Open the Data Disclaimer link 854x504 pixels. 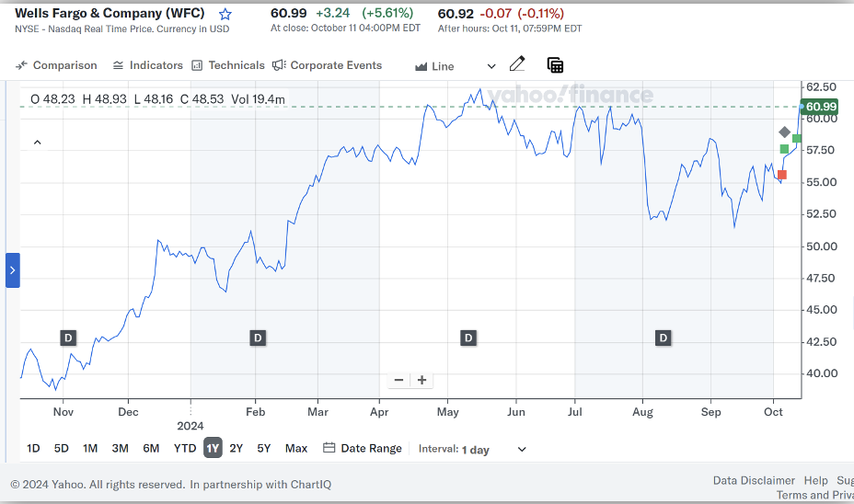tap(754, 481)
